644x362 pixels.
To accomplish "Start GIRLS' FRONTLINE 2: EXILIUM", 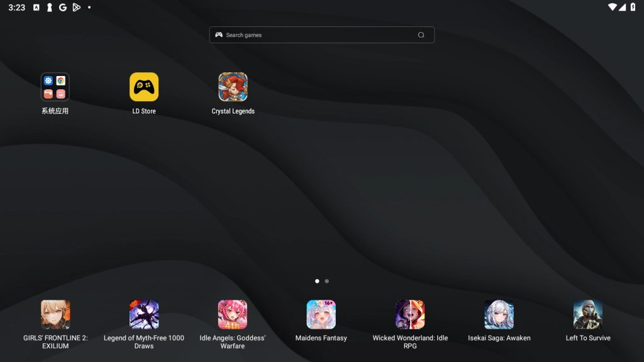I will click(x=55, y=314).
